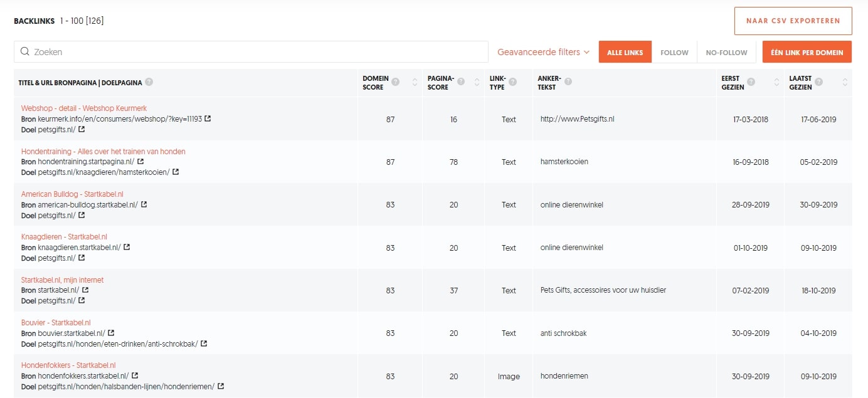Open external link icon beside hondenfokkers.startkabel.nl
The height and width of the screenshot is (398, 868).
(x=135, y=375)
